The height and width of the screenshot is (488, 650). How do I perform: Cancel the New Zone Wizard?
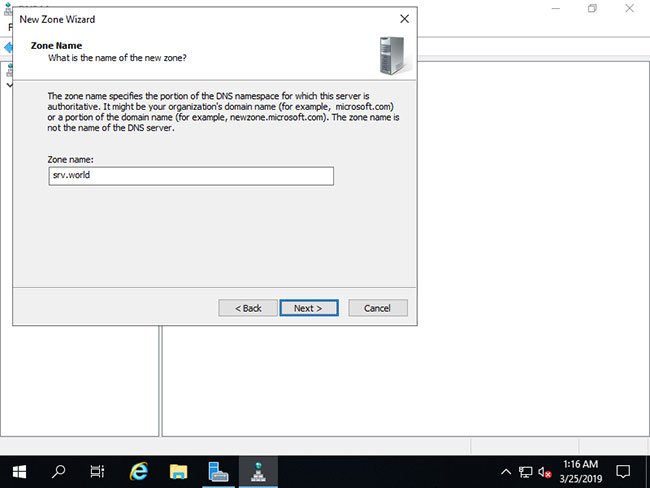pos(378,308)
